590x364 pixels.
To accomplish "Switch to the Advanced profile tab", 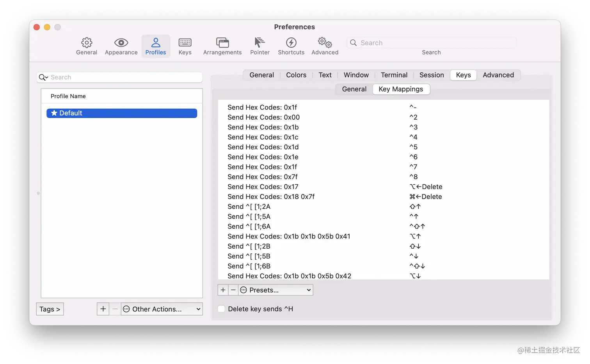I will pos(498,75).
